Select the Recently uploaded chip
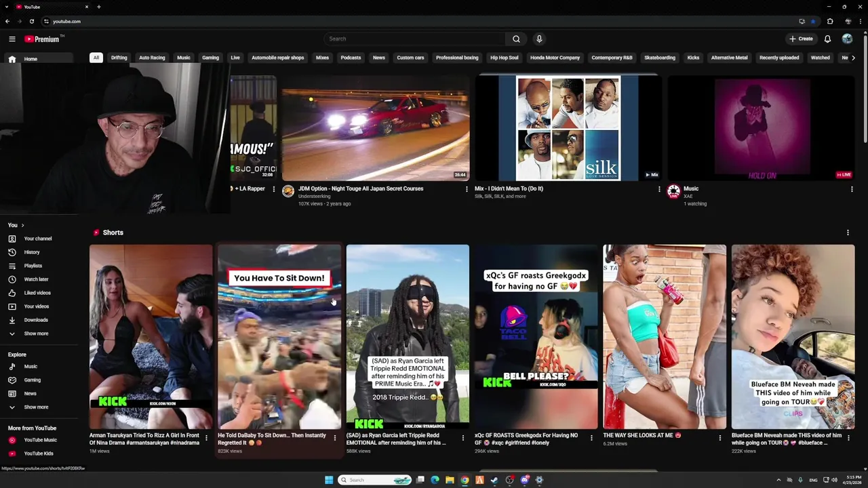Image resolution: width=868 pixels, height=488 pixels. pyautogui.click(x=779, y=58)
